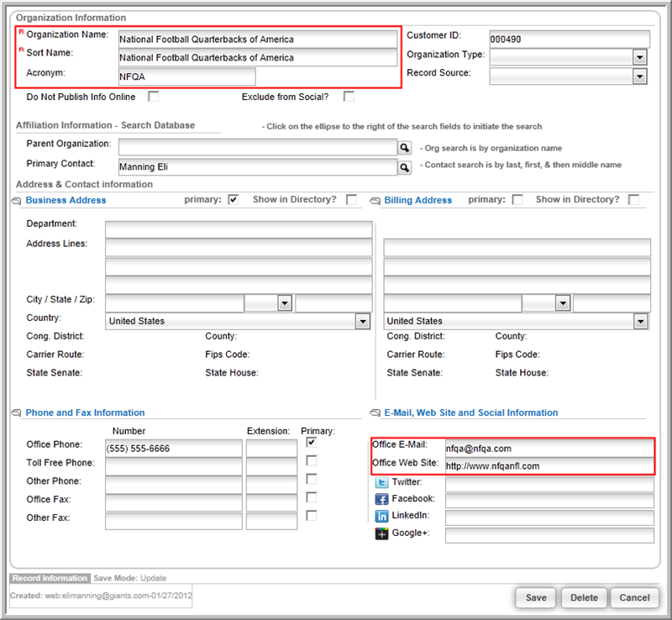Check Business Address Show in Directory
672x620 pixels.
(x=351, y=200)
